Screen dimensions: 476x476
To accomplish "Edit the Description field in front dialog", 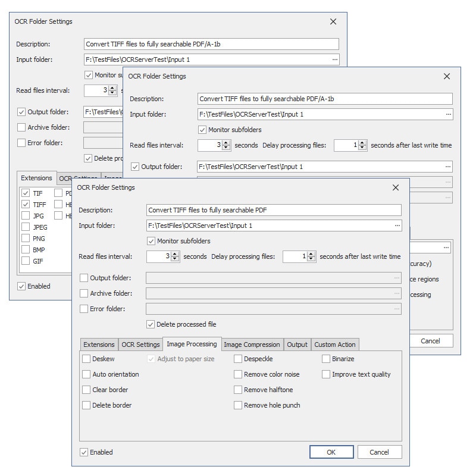I will [x=274, y=210].
